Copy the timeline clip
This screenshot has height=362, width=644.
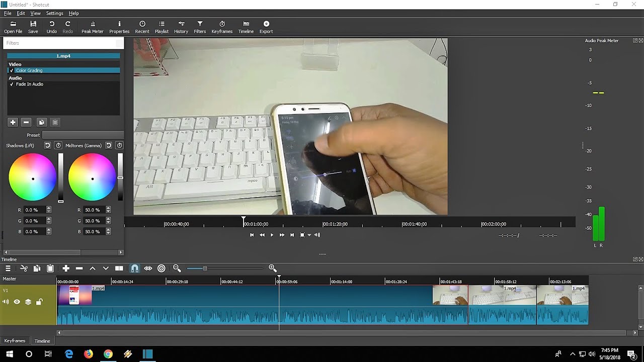click(x=37, y=268)
